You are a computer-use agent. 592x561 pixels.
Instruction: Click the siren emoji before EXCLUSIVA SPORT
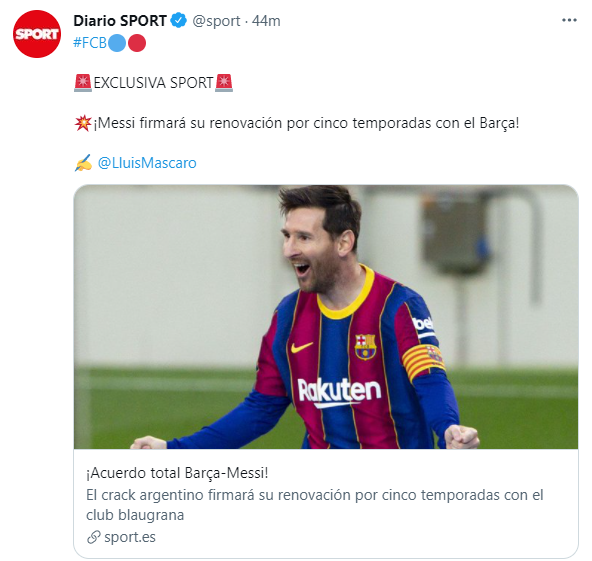click(83, 83)
